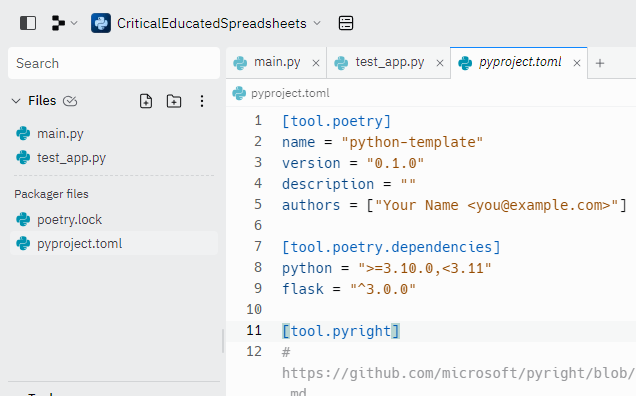Collapse the Files section
The width and height of the screenshot is (636, 396).
pyautogui.click(x=16, y=101)
